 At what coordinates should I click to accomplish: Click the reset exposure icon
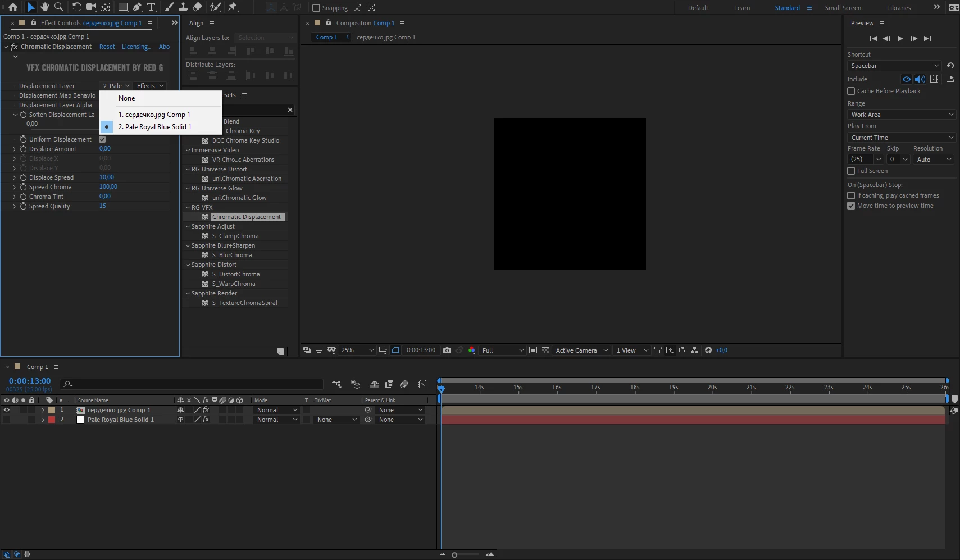(708, 350)
